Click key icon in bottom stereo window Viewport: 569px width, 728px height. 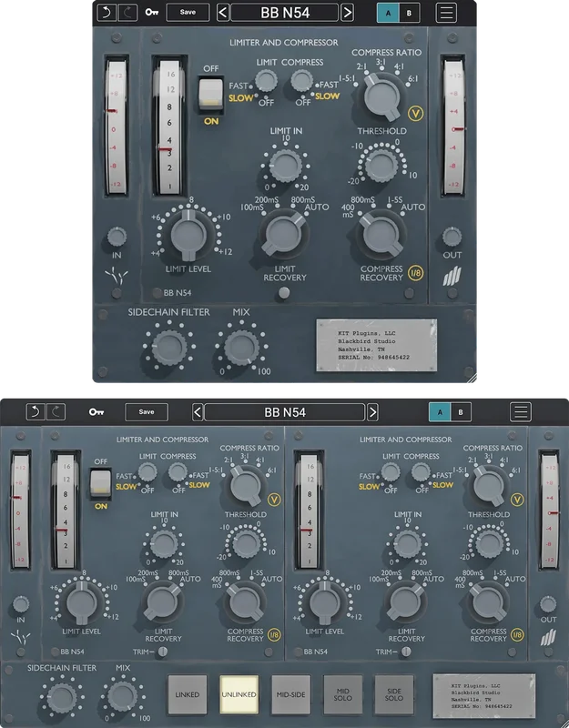pyautogui.click(x=97, y=412)
